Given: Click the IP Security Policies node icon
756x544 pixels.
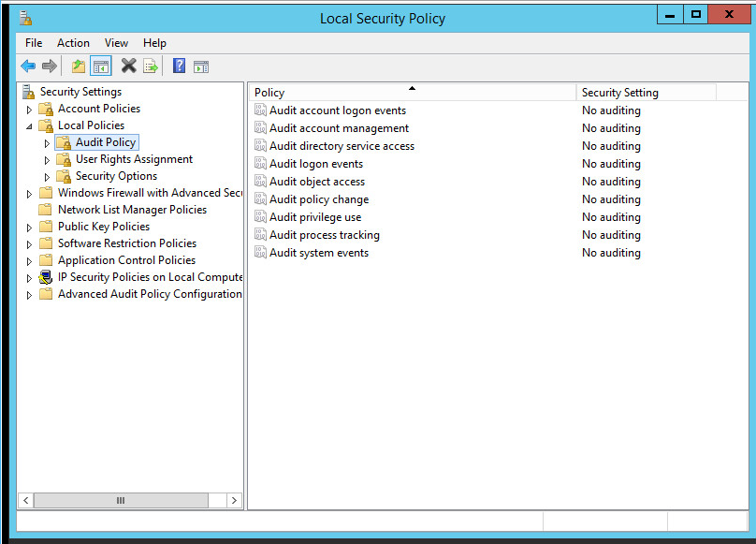Looking at the screenshot, I should pyautogui.click(x=45, y=277).
